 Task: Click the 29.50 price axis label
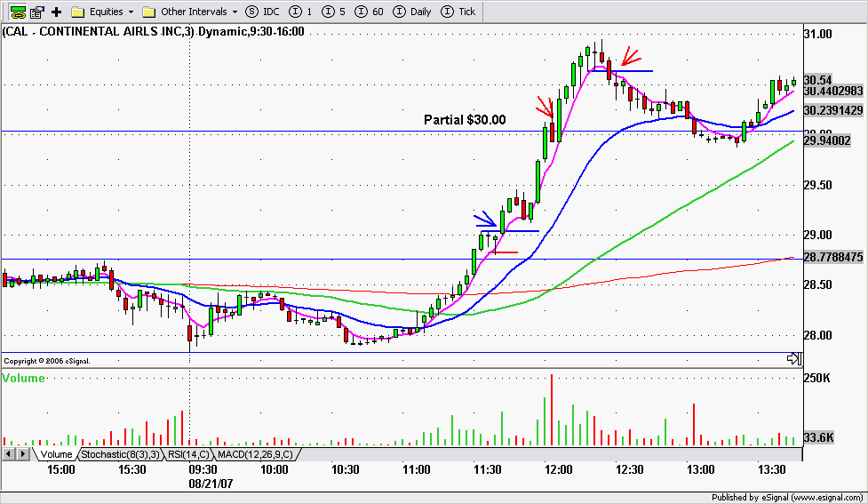[x=817, y=185]
